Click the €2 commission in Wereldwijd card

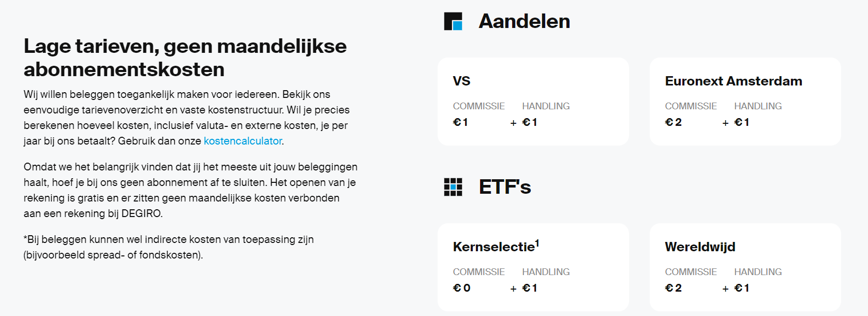point(673,288)
